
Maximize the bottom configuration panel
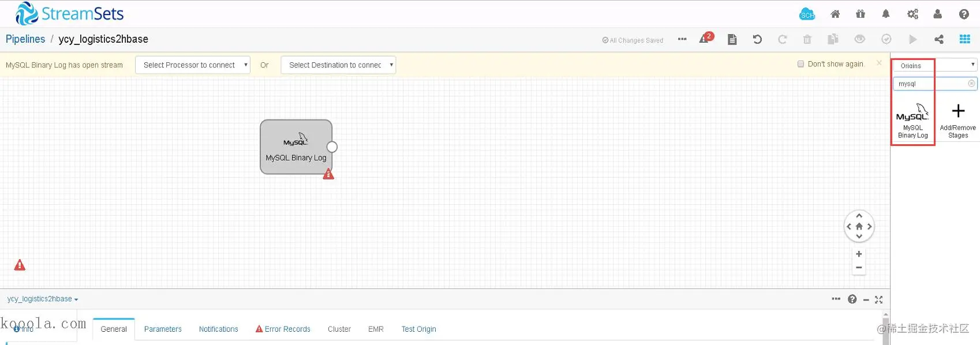878,299
